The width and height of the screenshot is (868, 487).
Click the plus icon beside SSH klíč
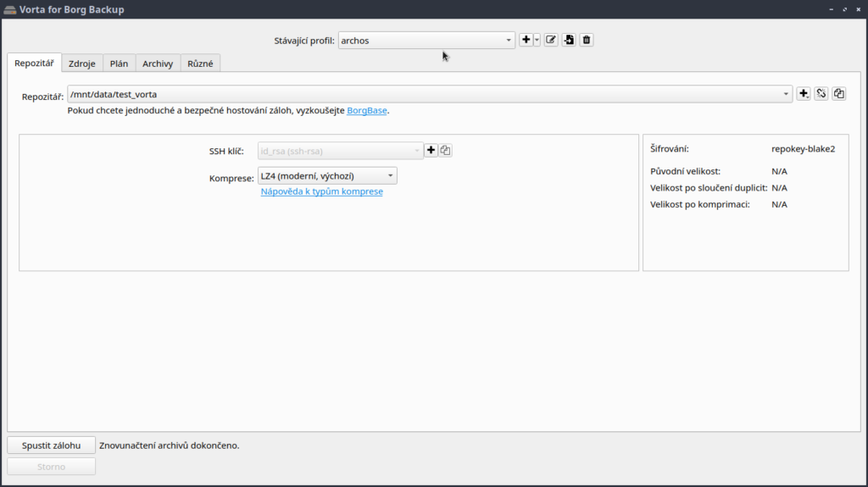pyautogui.click(x=431, y=151)
